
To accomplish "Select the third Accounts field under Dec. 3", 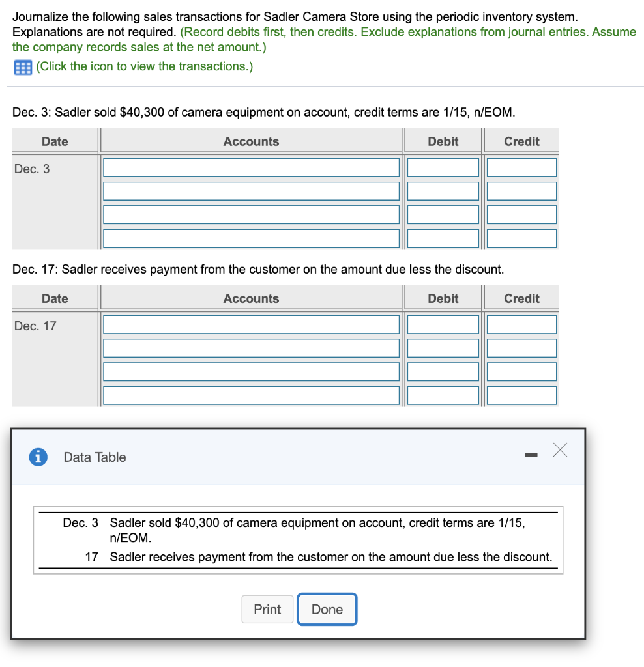I will pyautogui.click(x=251, y=214).
